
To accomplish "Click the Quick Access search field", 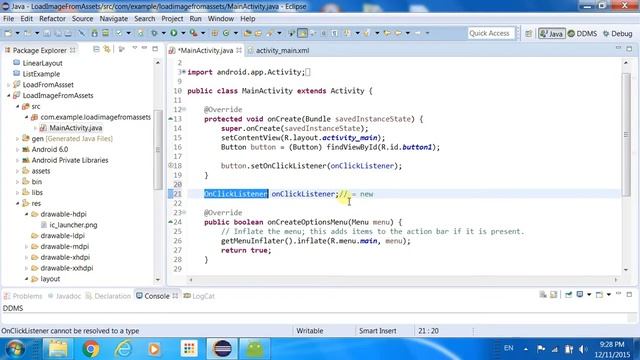I will coord(491,33).
